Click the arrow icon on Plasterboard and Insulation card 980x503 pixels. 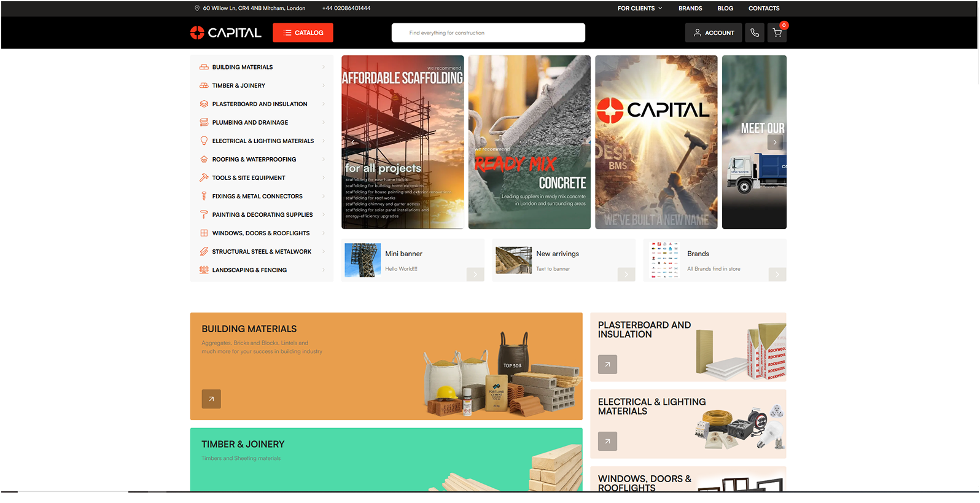(607, 364)
